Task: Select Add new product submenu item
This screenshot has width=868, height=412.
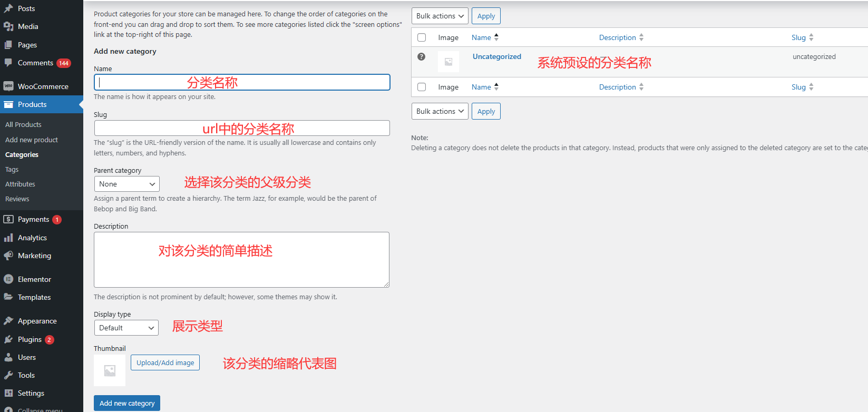Action: point(32,140)
